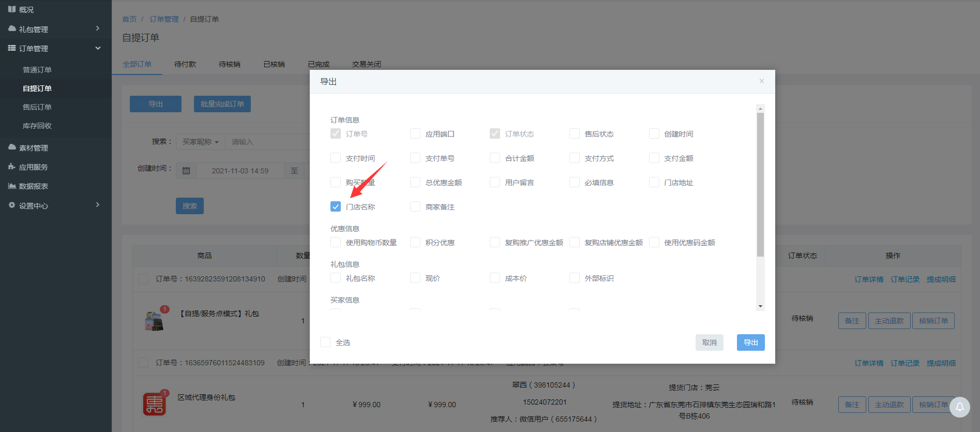Click the notification bell icon
The height and width of the screenshot is (432, 980).
click(959, 407)
